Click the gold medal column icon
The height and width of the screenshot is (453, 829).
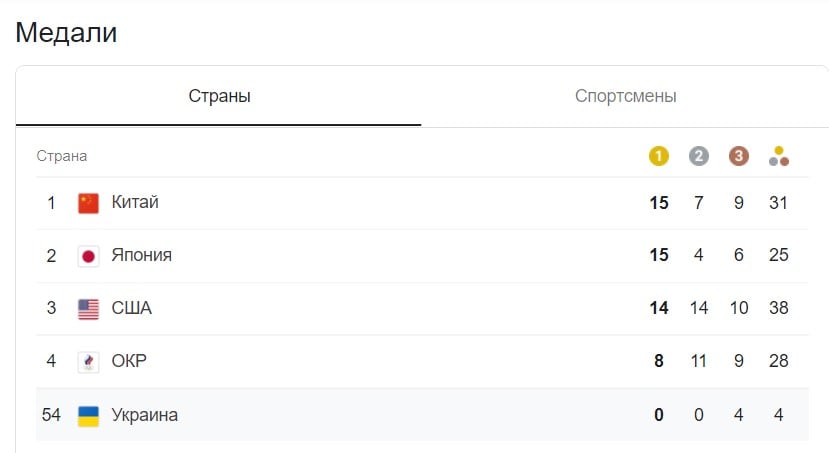click(658, 156)
